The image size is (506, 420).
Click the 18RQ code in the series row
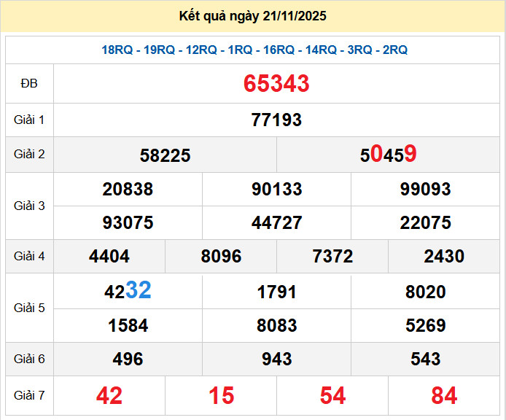117,50
